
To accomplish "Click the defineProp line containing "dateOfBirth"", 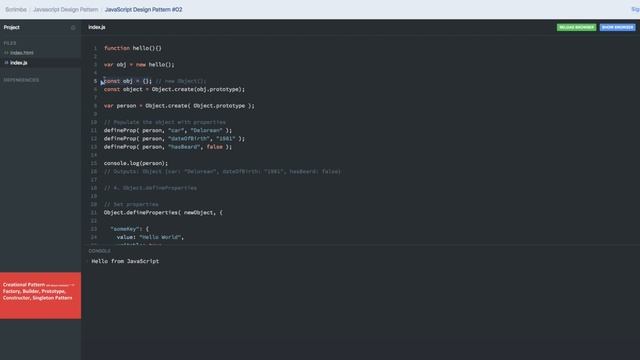I will [x=174, y=139].
